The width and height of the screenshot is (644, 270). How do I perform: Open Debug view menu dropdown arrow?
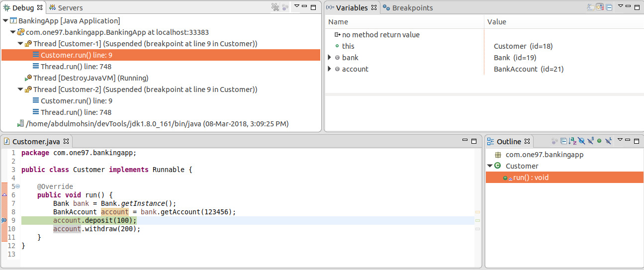pyautogui.click(x=296, y=6)
